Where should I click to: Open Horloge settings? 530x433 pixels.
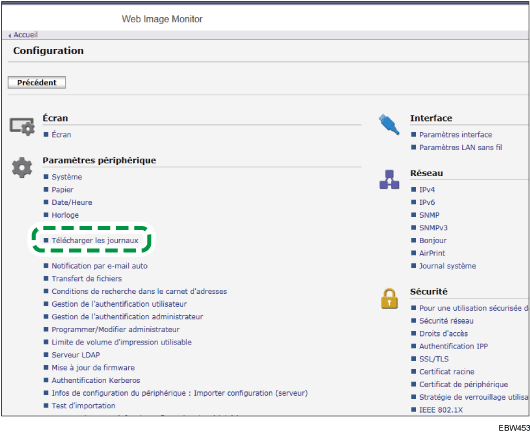pyautogui.click(x=65, y=215)
